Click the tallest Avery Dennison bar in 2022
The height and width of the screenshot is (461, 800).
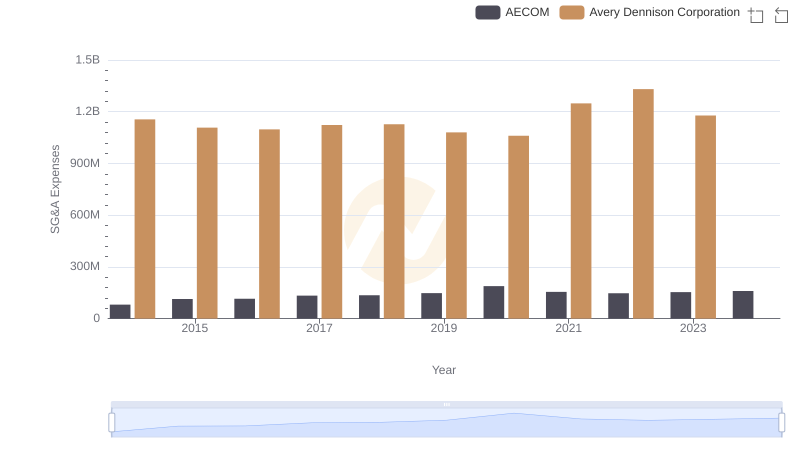click(x=643, y=203)
